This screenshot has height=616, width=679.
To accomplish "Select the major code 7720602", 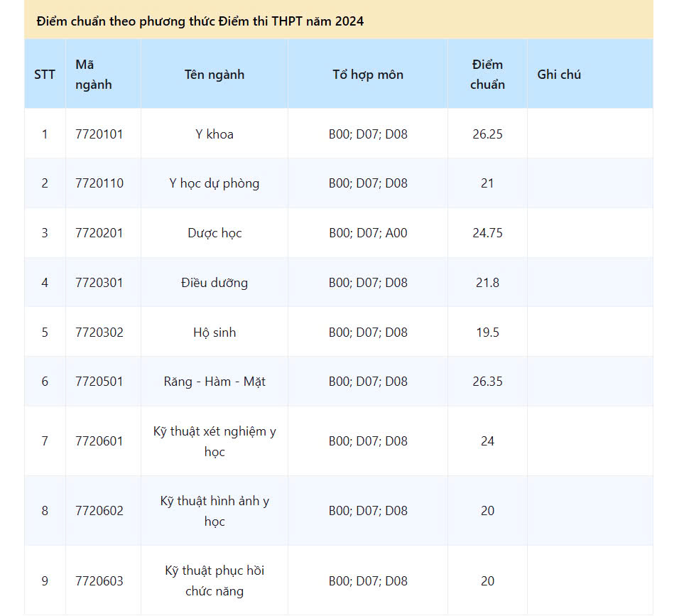I will coord(99,511).
